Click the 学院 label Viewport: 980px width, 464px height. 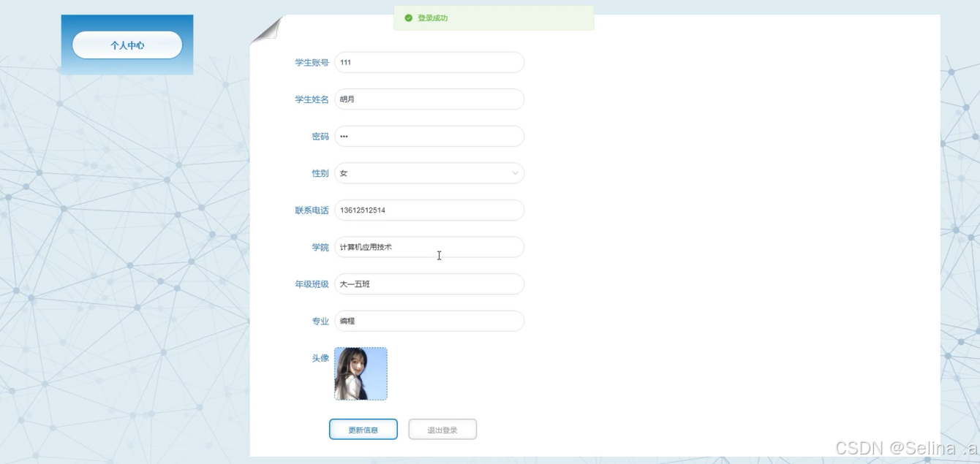coord(320,248)
